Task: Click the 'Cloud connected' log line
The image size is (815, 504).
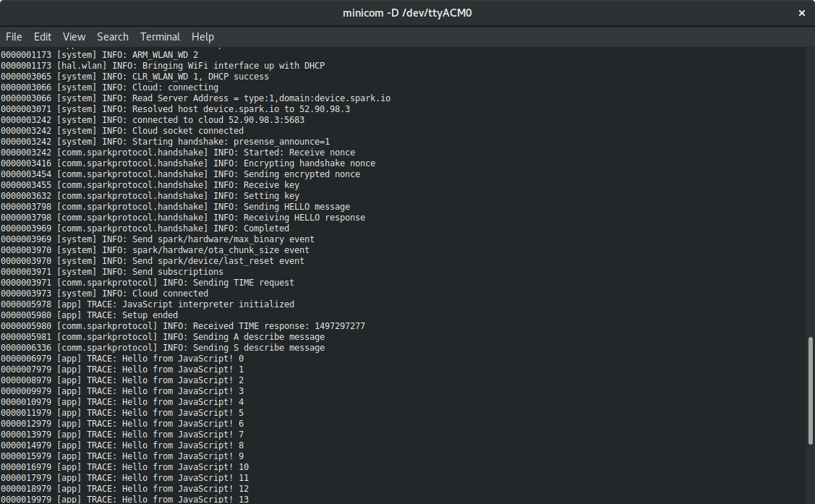Action: point(104,294)
